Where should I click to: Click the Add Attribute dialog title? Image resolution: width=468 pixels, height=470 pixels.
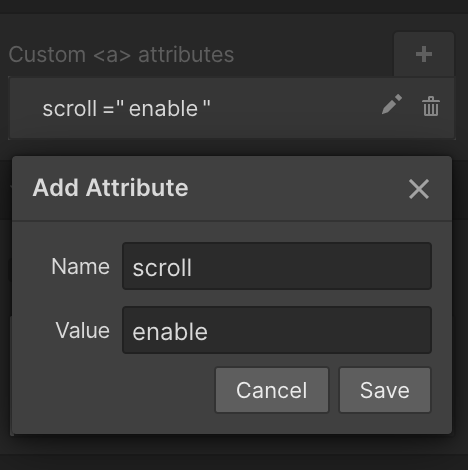[110, 188]
